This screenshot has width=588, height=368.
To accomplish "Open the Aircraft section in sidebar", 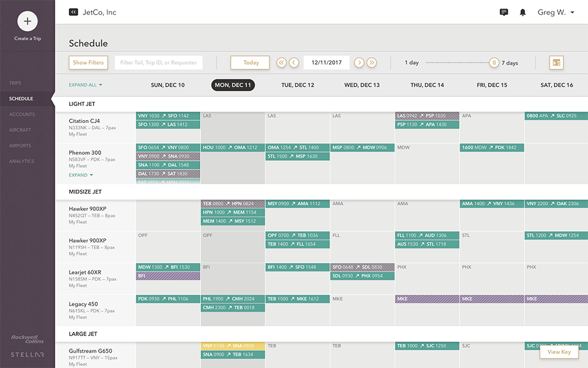I will tap(20, 130).
